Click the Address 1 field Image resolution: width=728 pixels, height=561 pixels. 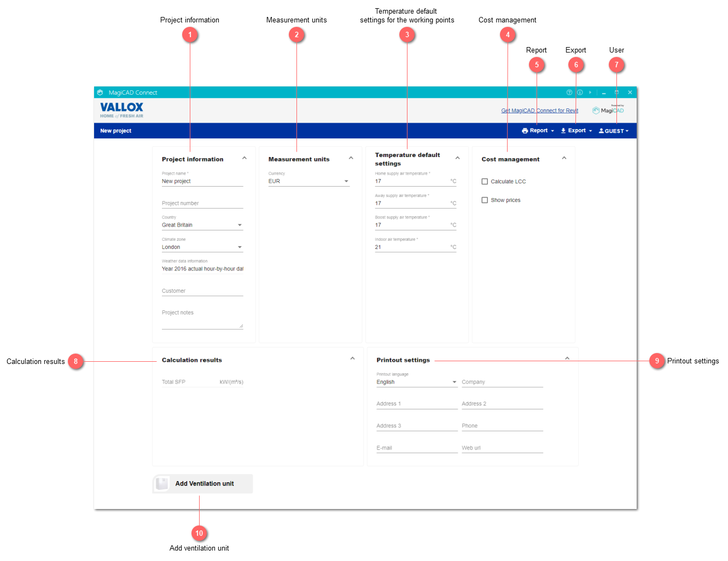[x=417, y=404]
